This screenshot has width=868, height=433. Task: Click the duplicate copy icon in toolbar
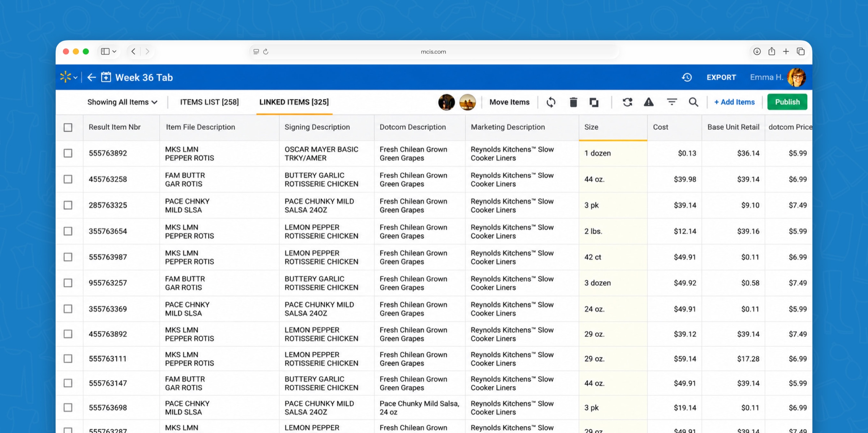[594, 102]
